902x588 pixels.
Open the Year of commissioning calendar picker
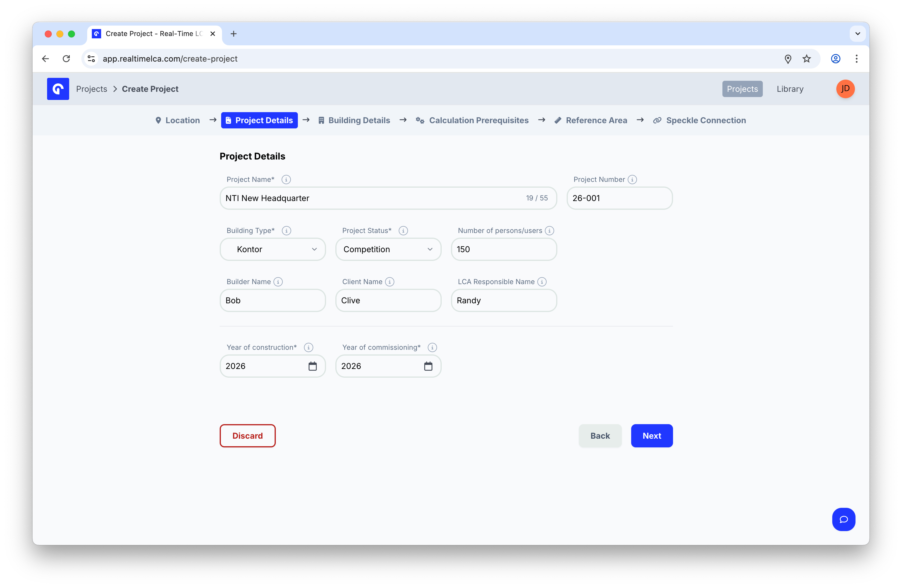(428, 366)
